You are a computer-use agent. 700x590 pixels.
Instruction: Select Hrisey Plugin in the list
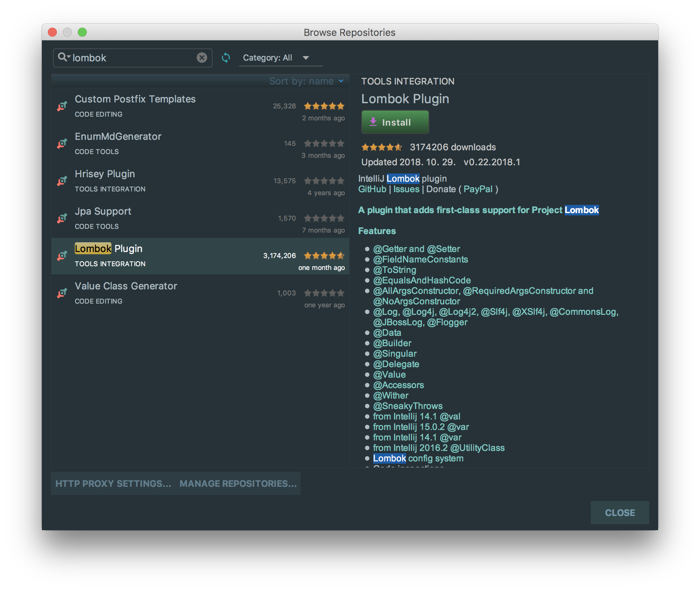pyautogui.click(x=200, y=181)
